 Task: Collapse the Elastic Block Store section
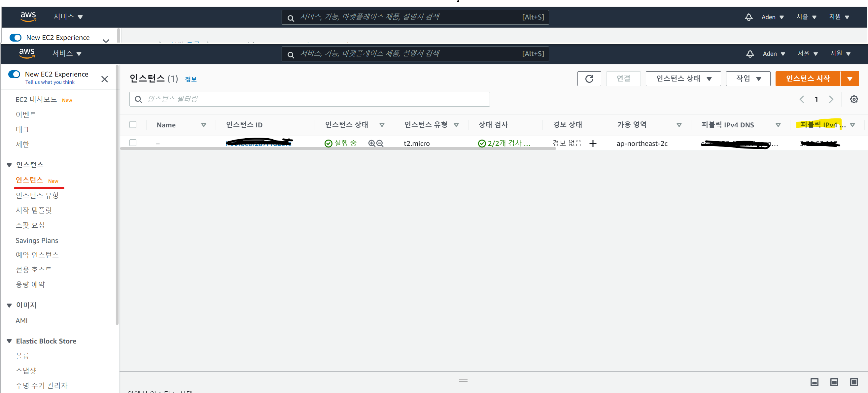pos(10,341)
